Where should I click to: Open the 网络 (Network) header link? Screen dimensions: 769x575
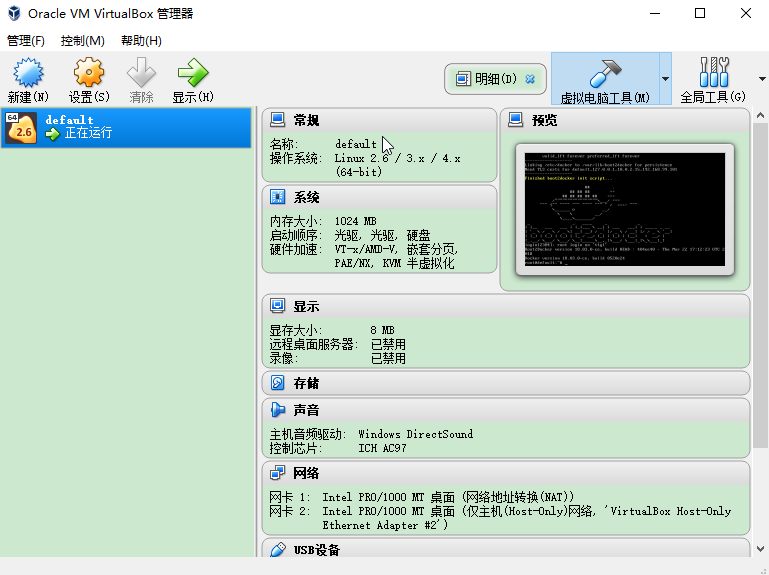pyautogui.click(x=307, y=473)
